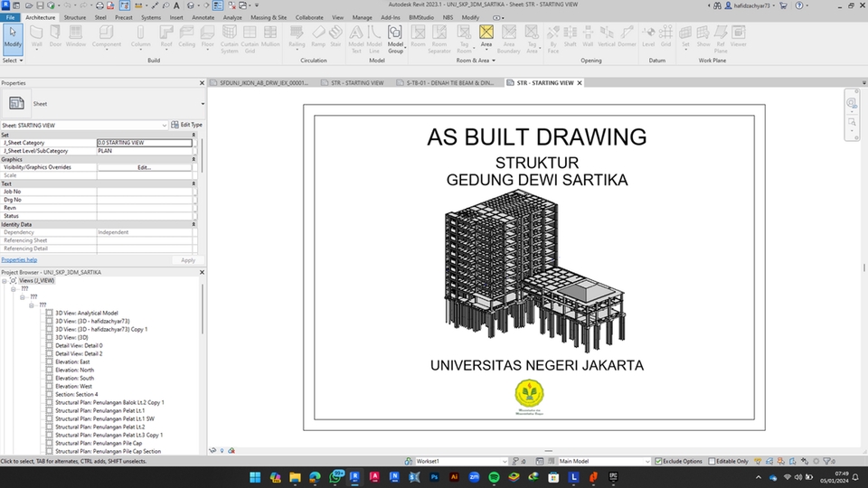
Task: Check the Elevation: North box
Action: tap(49, 371)
